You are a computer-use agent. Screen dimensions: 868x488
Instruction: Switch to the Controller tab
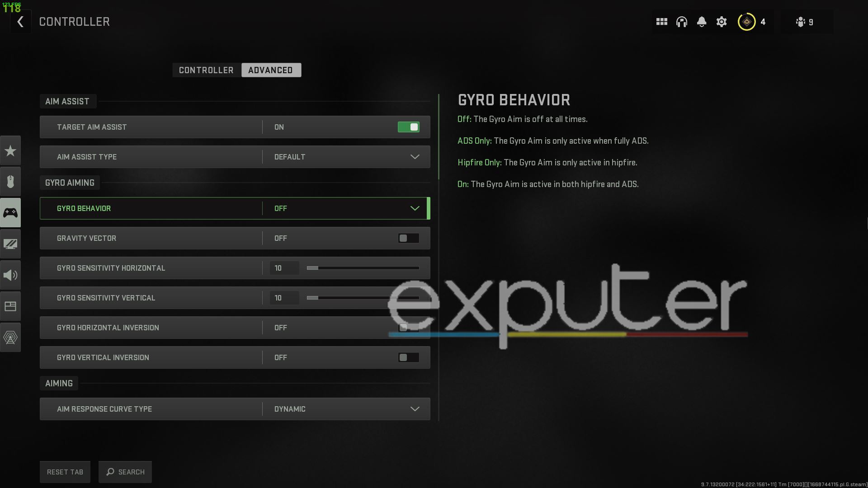tap(206, 70)
